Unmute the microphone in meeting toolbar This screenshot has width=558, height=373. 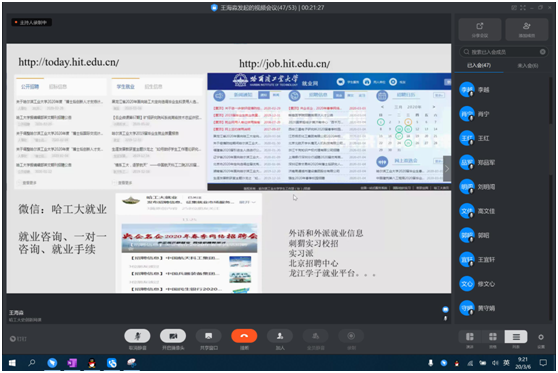coord(137,336)
